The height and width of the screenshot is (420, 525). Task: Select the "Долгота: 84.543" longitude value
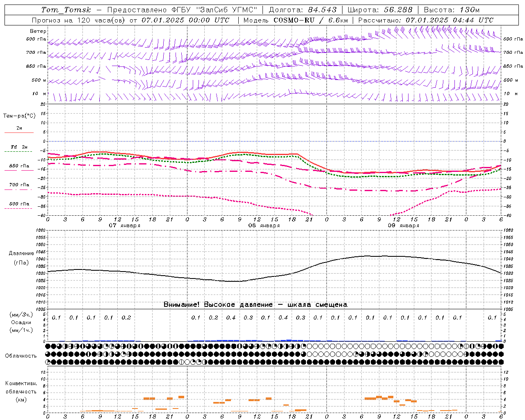click(x=303, y=10)
